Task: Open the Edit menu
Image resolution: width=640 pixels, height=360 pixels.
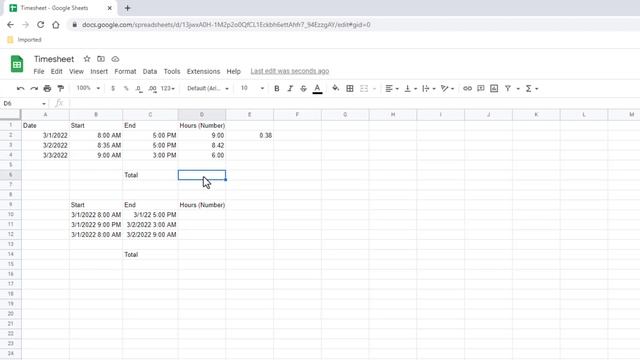Action: tap(56, 71)
